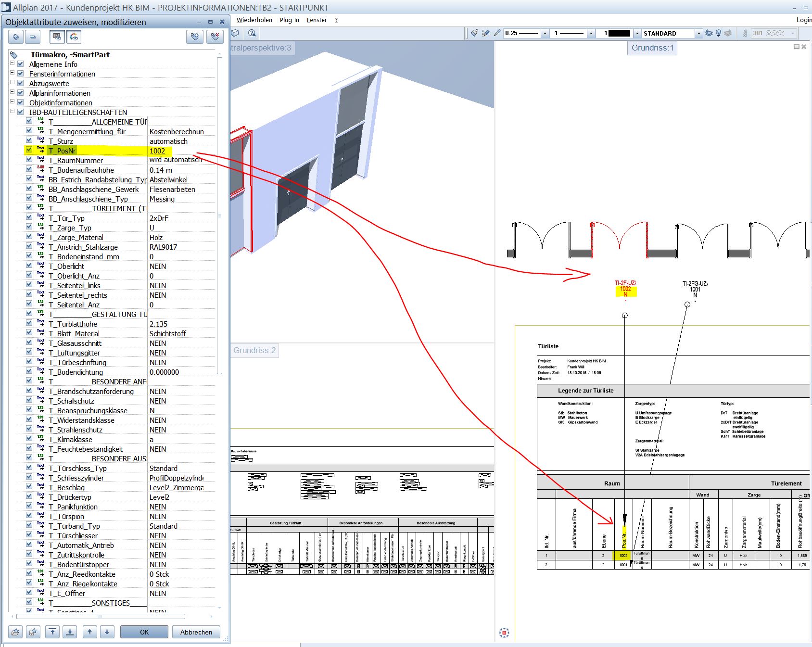Screen dimensions: 812x647
Task: Open the Plug-In menu
Action: [x=289, y=20]
